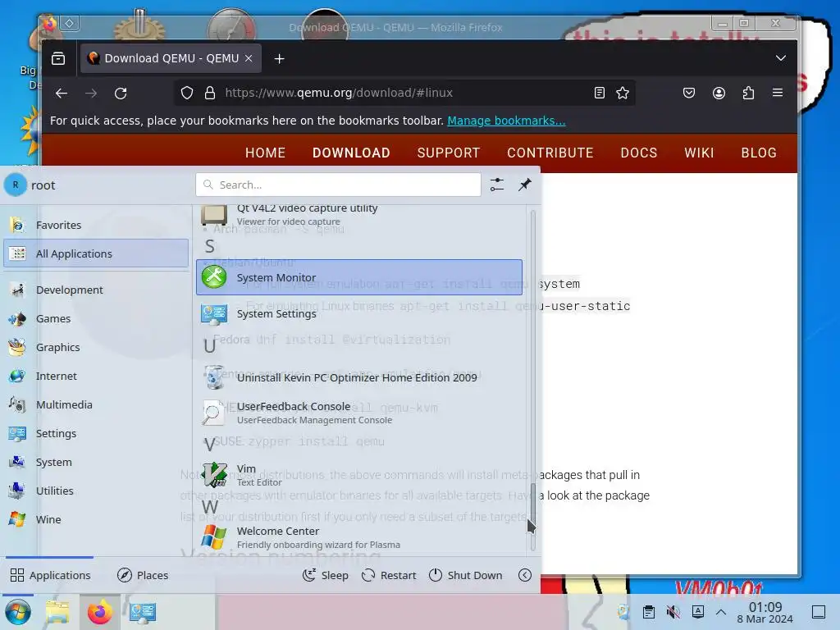
Task: Open the launcher configure sliders icon
Action: [x=497, y=185]
